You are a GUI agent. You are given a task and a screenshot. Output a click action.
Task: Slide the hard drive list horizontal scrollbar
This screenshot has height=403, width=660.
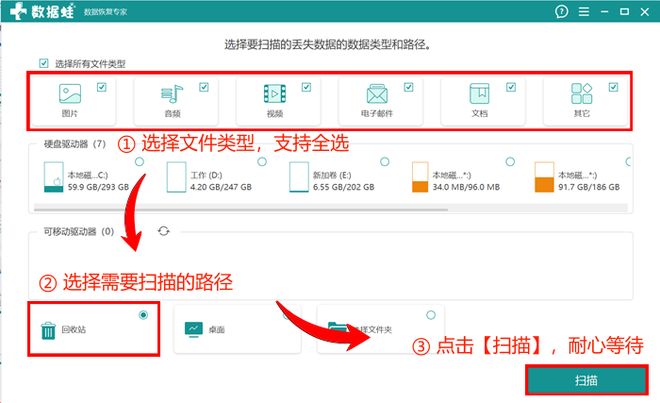tap(241, 208)
